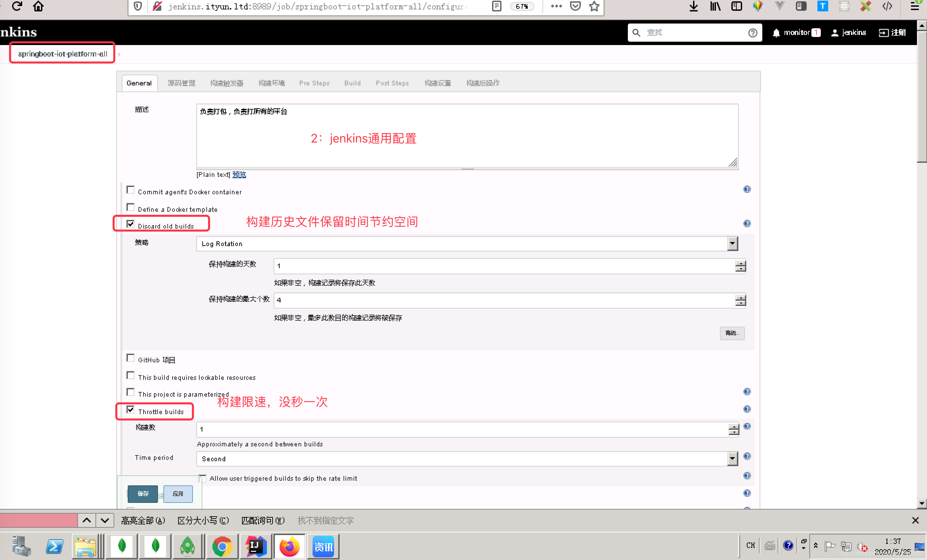Image resolution: width=927 pixels, height=560 pixels.
Task: Click the page actions three-dot icon
Action: tap(556, 6)
